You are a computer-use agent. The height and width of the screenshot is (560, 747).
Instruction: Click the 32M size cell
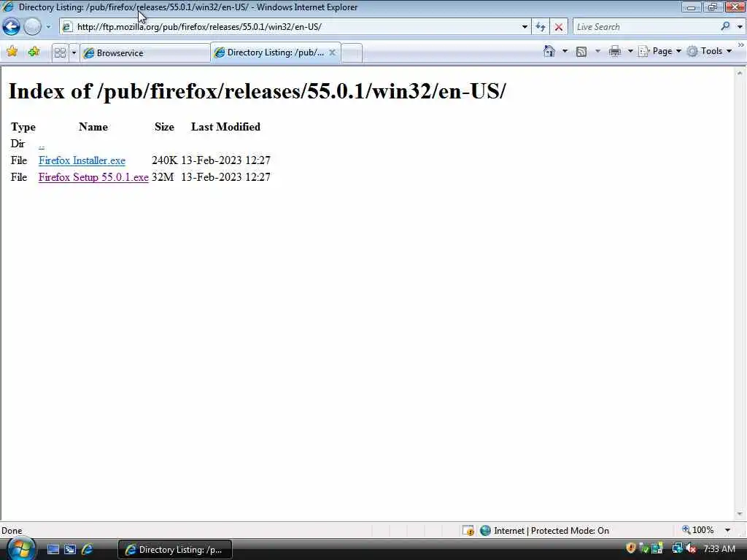click(x=163, y=177)
